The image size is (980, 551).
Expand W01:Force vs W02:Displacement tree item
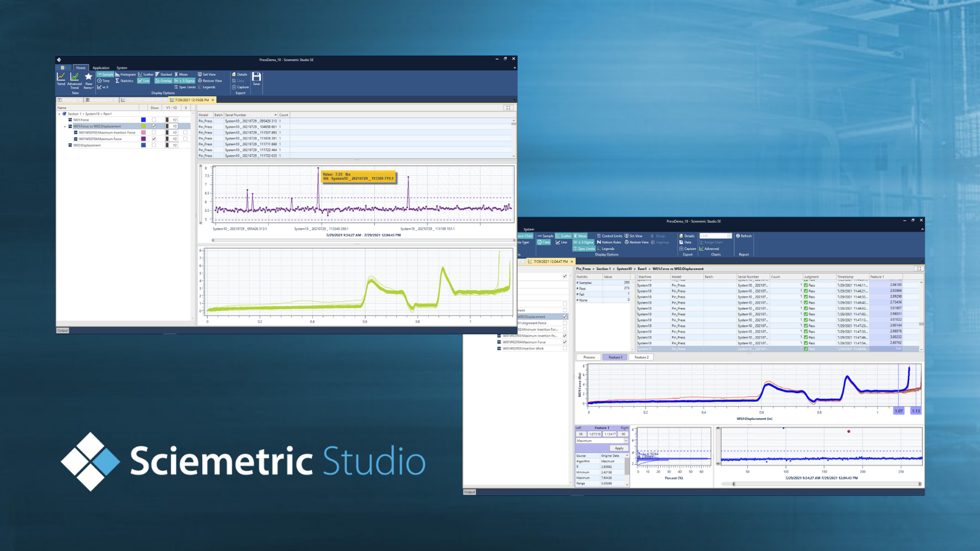[x=64, y=127]
